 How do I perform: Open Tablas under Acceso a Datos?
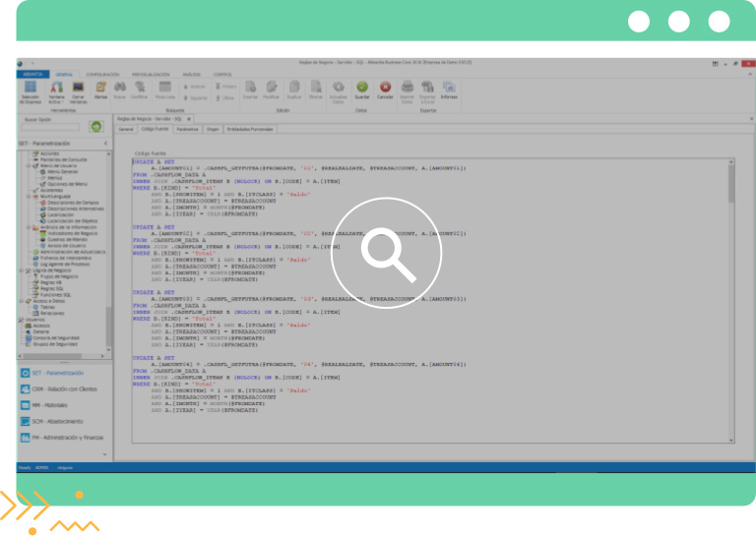pos(47,307)
